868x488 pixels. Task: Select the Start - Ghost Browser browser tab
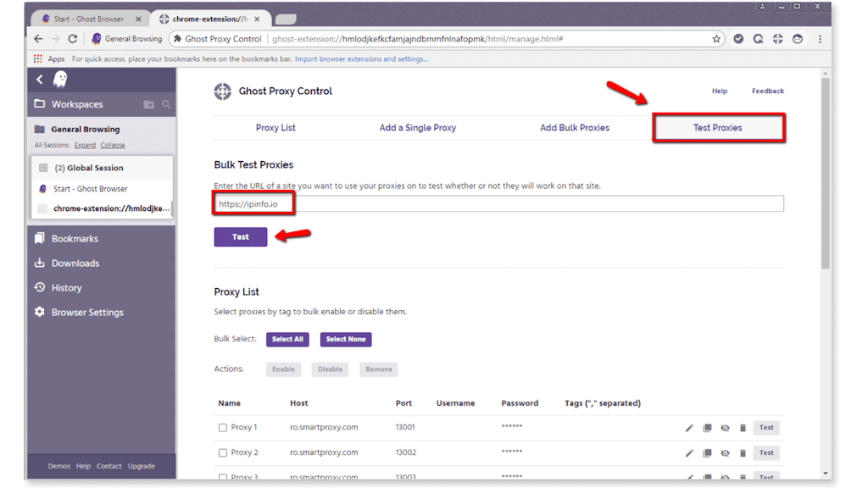pos(88,19)
